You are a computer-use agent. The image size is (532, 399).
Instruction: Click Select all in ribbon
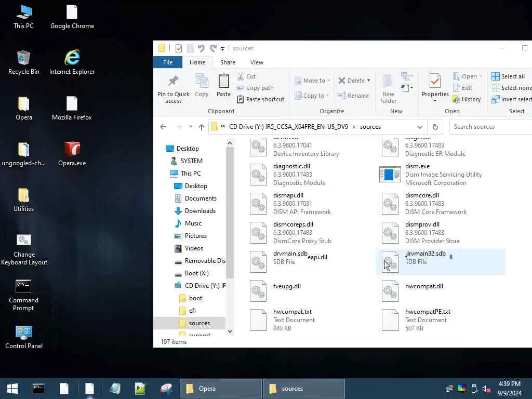508,76
